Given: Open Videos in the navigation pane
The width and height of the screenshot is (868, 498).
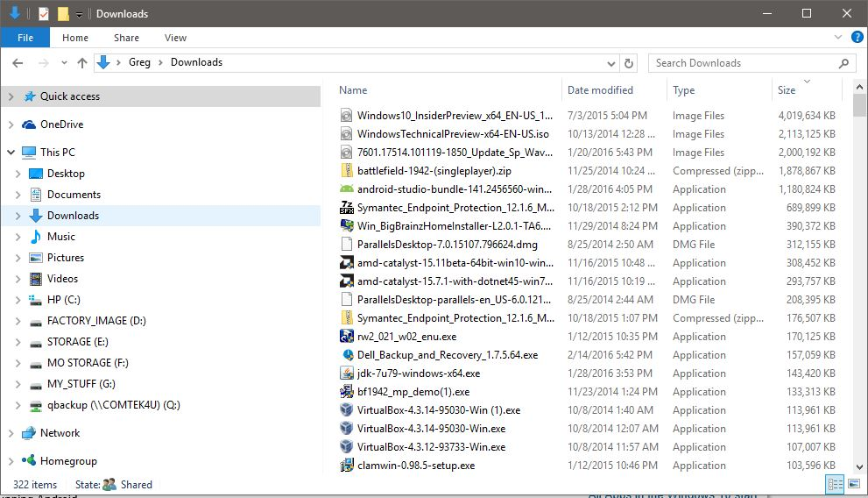Looking at the screenshot, I should click(62, 279).
